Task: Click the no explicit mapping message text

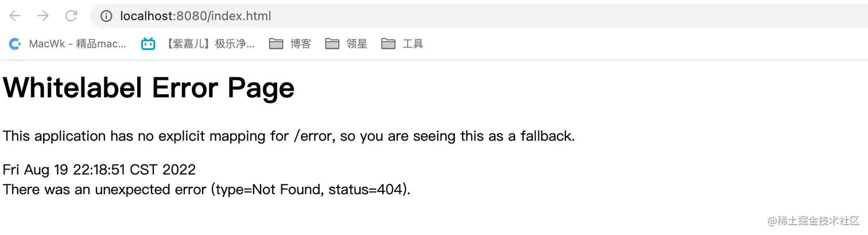Action: tap(289, 136)
